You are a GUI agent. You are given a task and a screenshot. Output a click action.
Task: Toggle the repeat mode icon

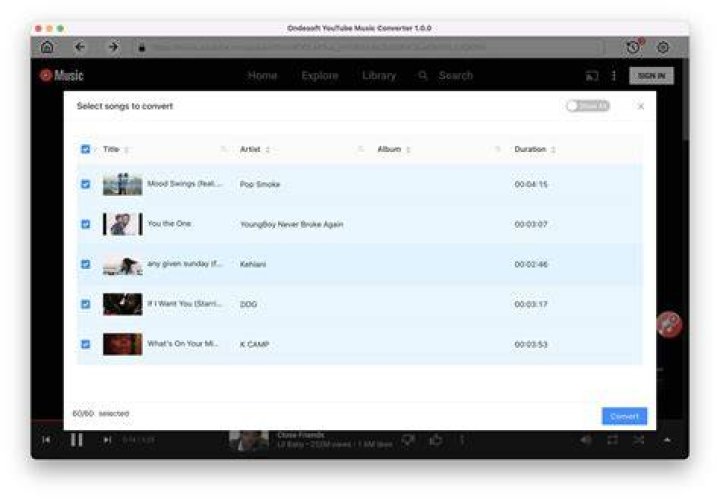point(613,440)
